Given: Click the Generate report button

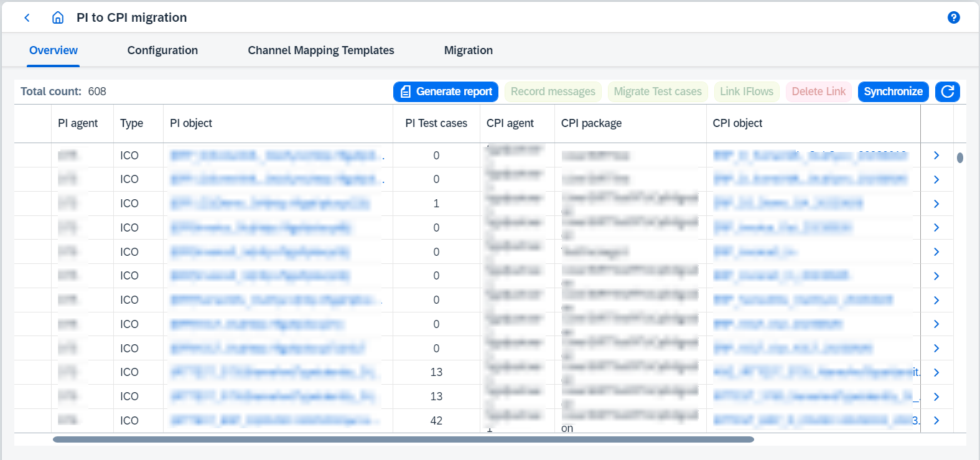Looking at the screenshot, I should (x=446, y=92).
